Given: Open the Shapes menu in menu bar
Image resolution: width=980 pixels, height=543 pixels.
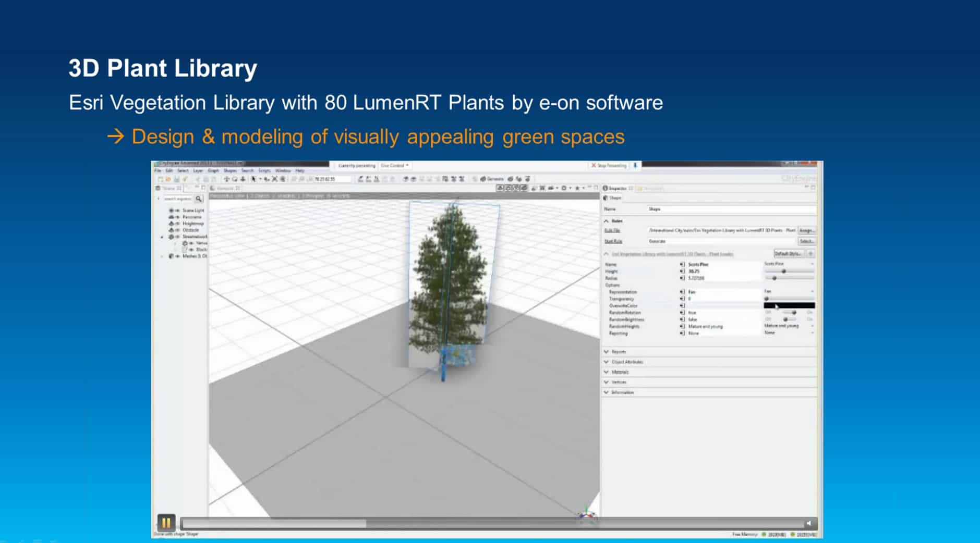Looking at the screenshot, I should pos(230,170).
